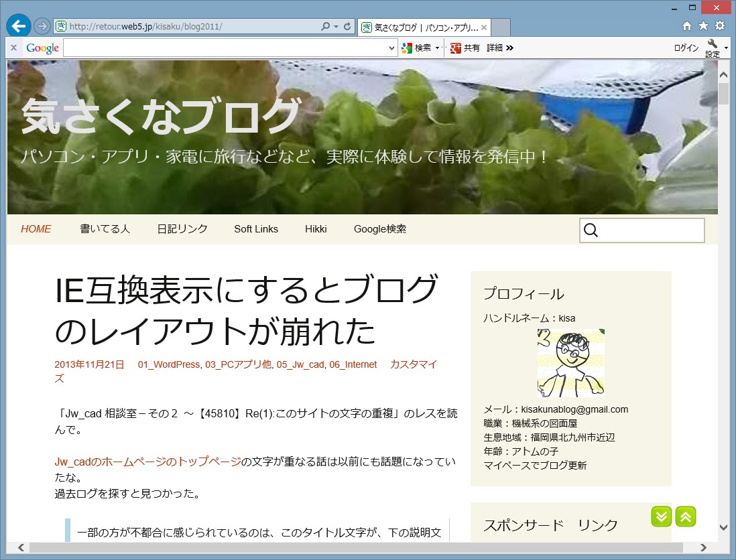Close the 気さくなブログ browser tab

coord(484,27)
